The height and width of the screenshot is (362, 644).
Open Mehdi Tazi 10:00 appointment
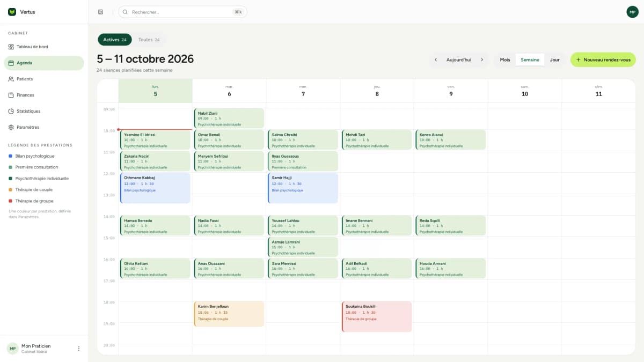[377, 140]
